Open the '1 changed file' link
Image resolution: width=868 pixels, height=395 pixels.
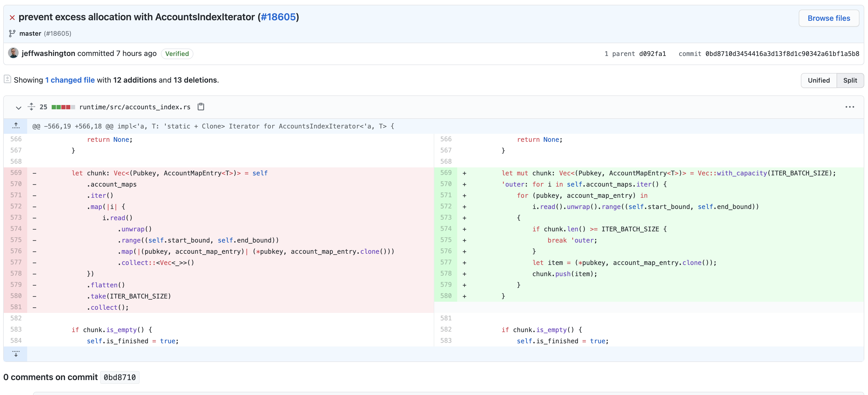point(70,80)
